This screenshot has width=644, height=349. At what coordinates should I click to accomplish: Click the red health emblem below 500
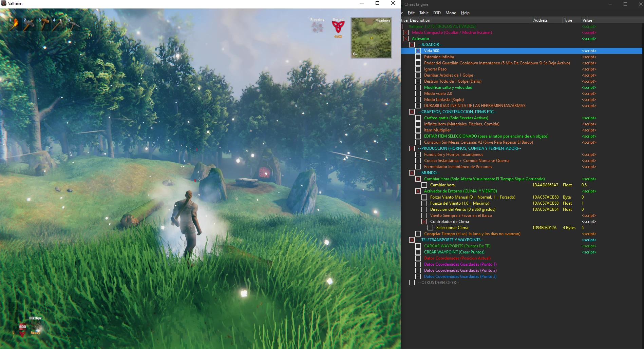(x=22, y=334)
